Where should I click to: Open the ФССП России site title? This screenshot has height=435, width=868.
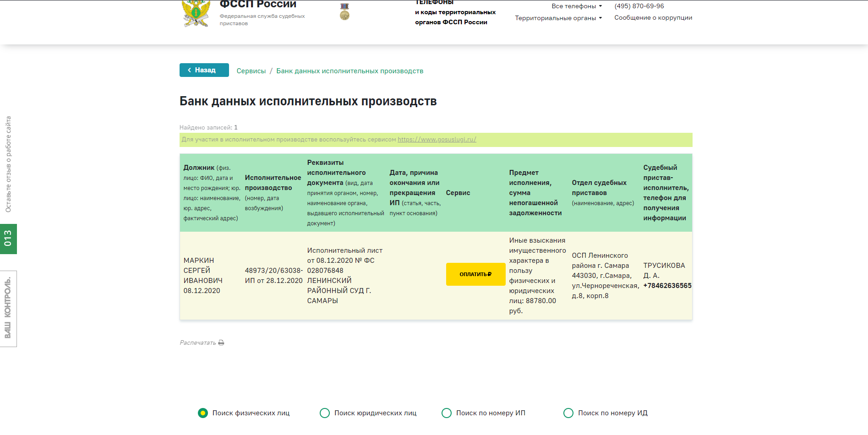[258, 4]
